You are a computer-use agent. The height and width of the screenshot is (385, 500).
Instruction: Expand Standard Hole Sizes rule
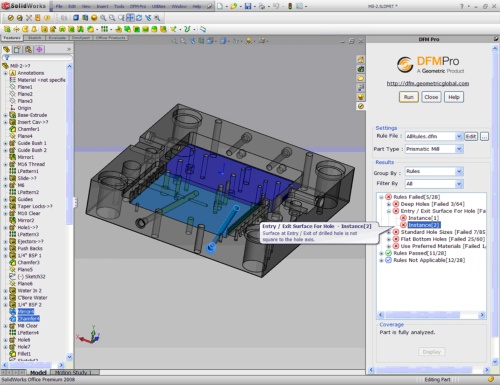pyautogui.click(x=388, y=232)
